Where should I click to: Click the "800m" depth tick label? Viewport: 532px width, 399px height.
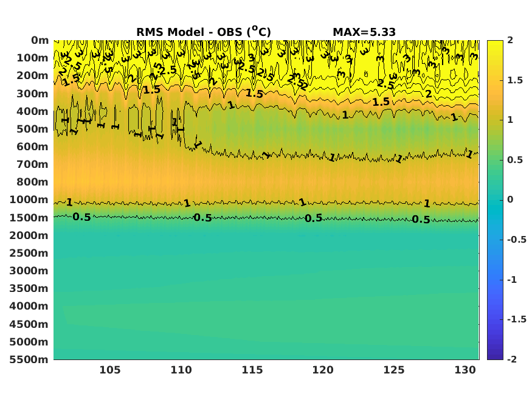[x=33, y=182]
